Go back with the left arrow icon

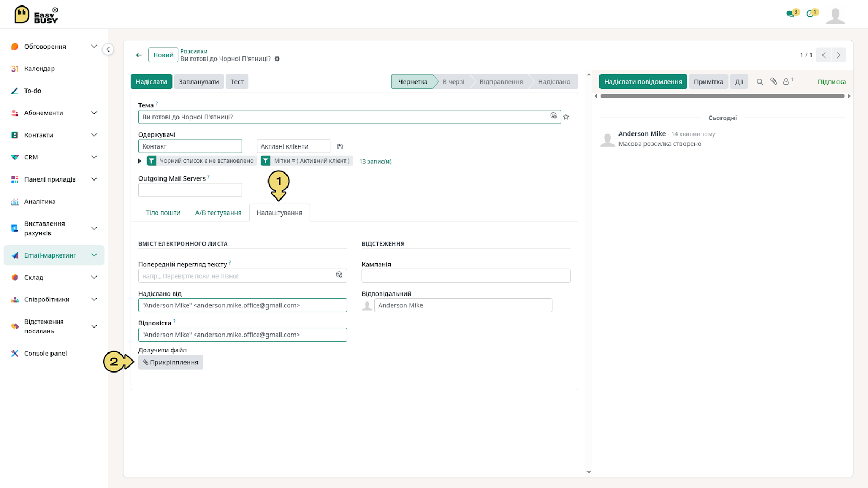(x=139, y=55)
